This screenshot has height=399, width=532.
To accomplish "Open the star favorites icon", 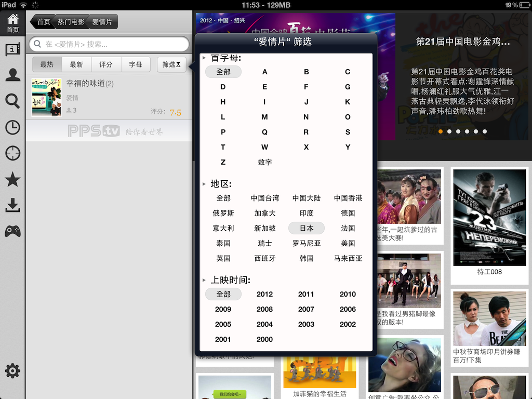I will (12, 180).
